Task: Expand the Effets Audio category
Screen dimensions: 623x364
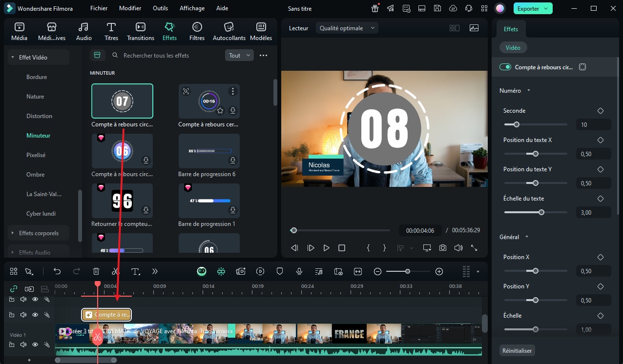Action: point(13,253)
